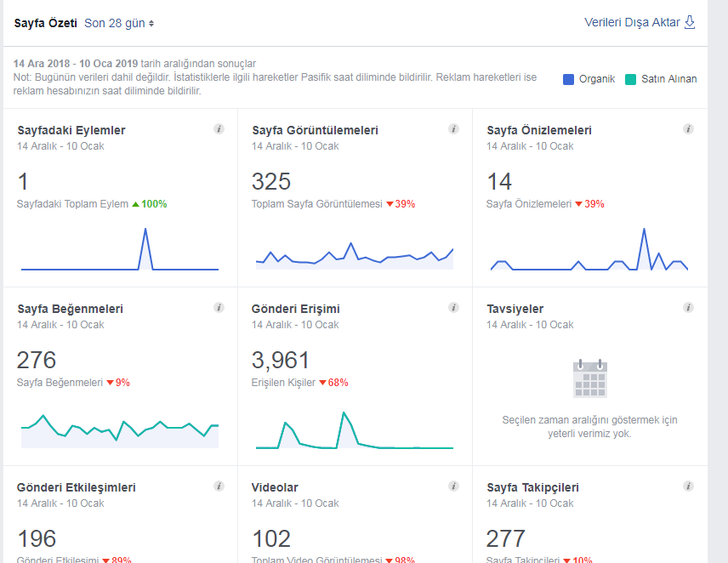This screenshot has height=563, width=728.
Task: Click the calendar icon in Tavsiyeler card
Action: click(x=590, y=378)
